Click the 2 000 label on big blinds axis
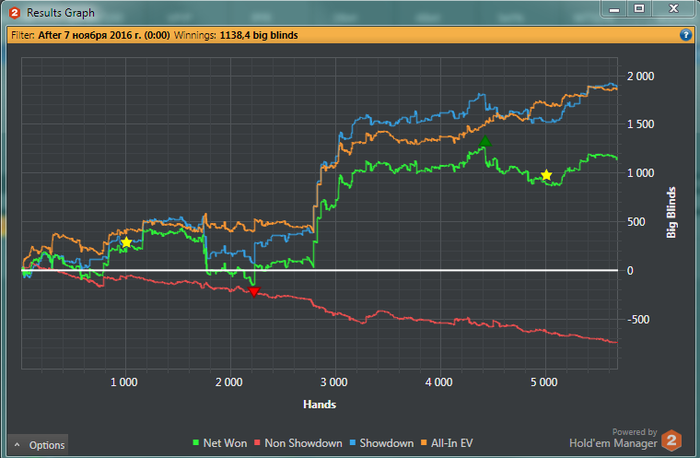This screenshot has height=458, width=700. click(x=641, y=76)
